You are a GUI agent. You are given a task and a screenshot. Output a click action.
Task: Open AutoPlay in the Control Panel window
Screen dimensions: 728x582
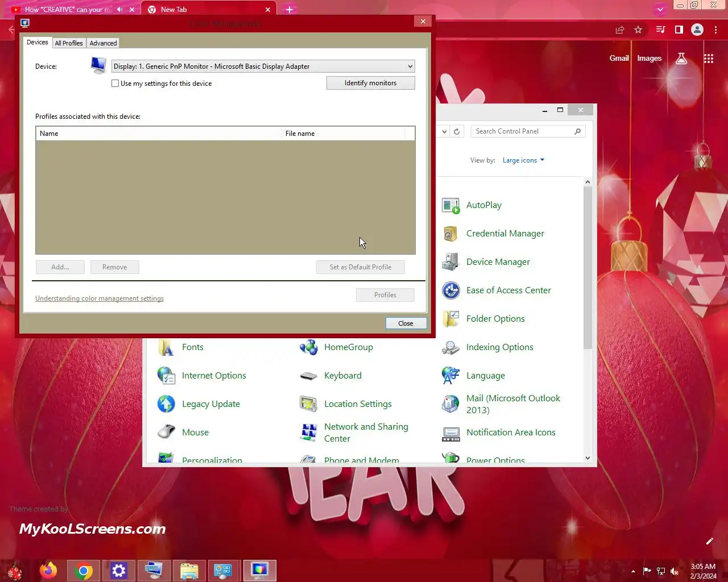coord(472,205)
